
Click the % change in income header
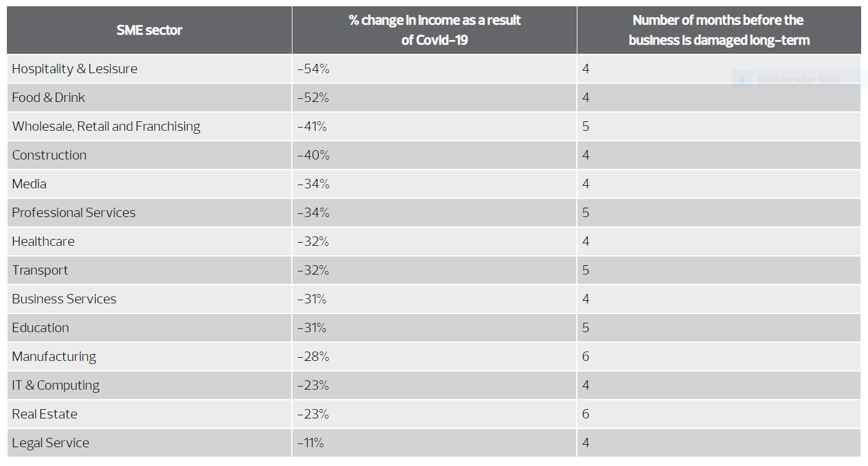click(x=434, y=30)
